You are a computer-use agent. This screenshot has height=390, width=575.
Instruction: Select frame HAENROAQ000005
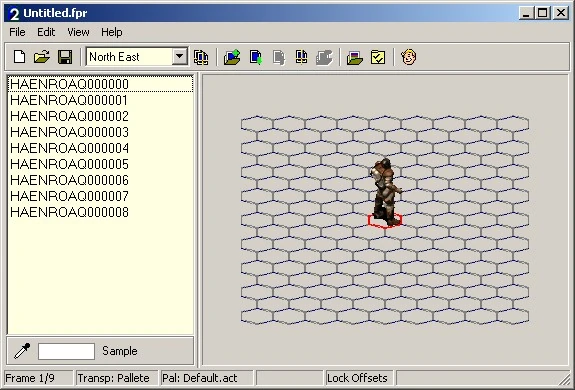(100, 164)
